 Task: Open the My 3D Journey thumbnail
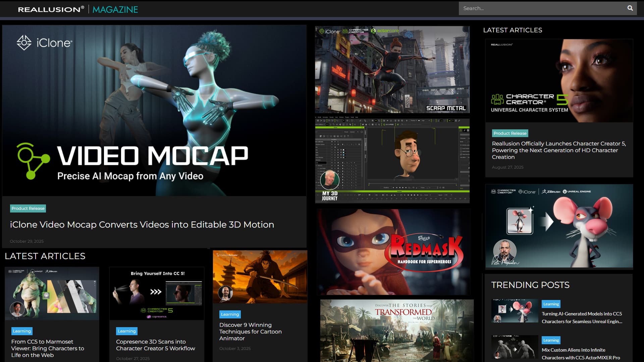pyautogui.click(x=392, y=161)
